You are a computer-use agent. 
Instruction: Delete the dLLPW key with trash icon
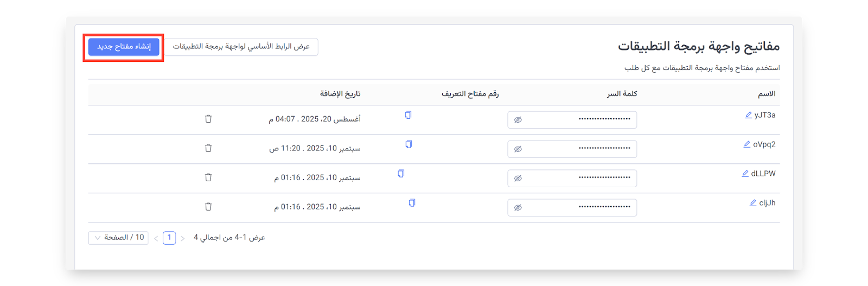click(208, 177)
